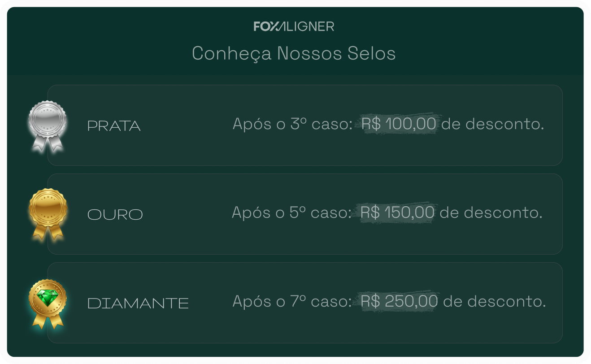Click the highlighted R$ 250,00 amount

point(399,301)
